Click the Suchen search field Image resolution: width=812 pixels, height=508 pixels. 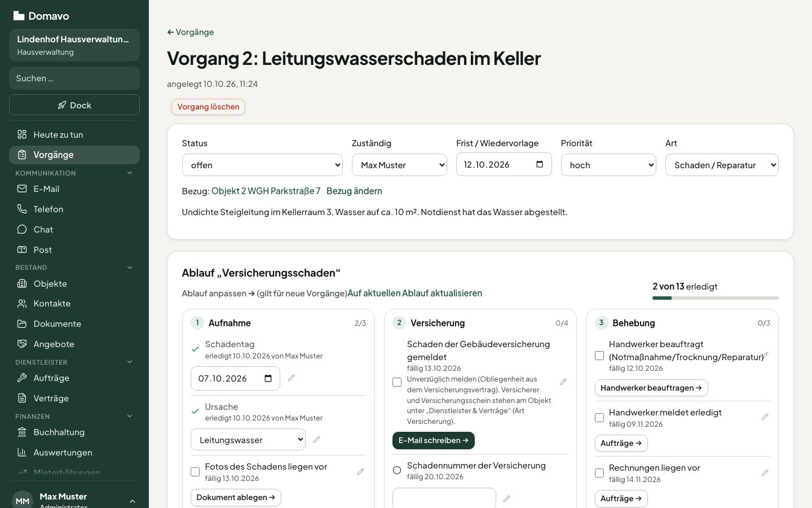74,78
